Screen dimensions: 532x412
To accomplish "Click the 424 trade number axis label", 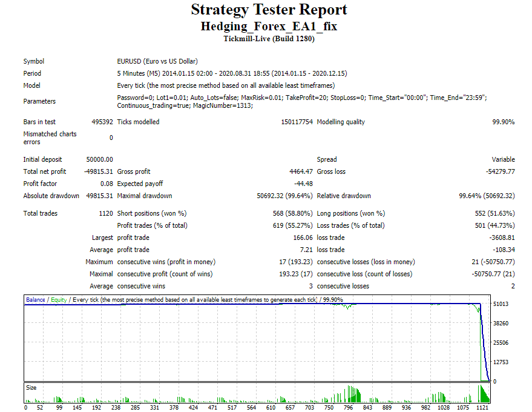I will click(194, 408).
